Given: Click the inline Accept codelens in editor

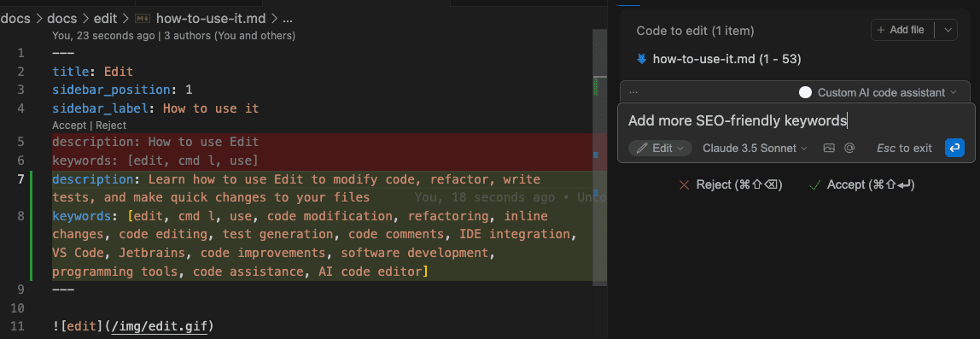Looking at the screenshot, I should pyautogui.click(x=69, y=125).
